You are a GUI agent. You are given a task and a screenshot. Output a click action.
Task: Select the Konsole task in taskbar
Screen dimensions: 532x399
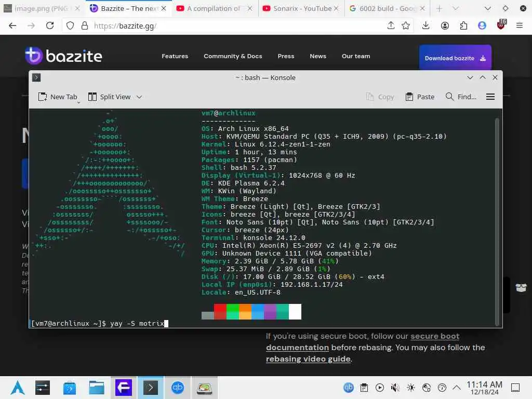pyautogui.click(x=150, y=388)
